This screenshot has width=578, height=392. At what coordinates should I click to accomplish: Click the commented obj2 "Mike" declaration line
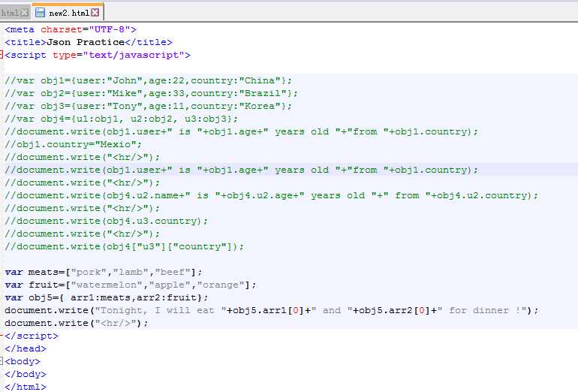[x=151, y=93]
